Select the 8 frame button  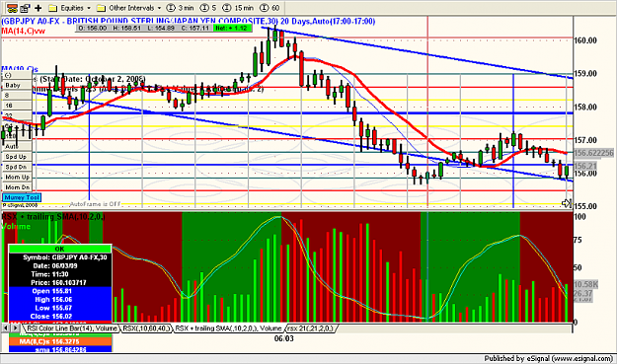click(17, 95)
